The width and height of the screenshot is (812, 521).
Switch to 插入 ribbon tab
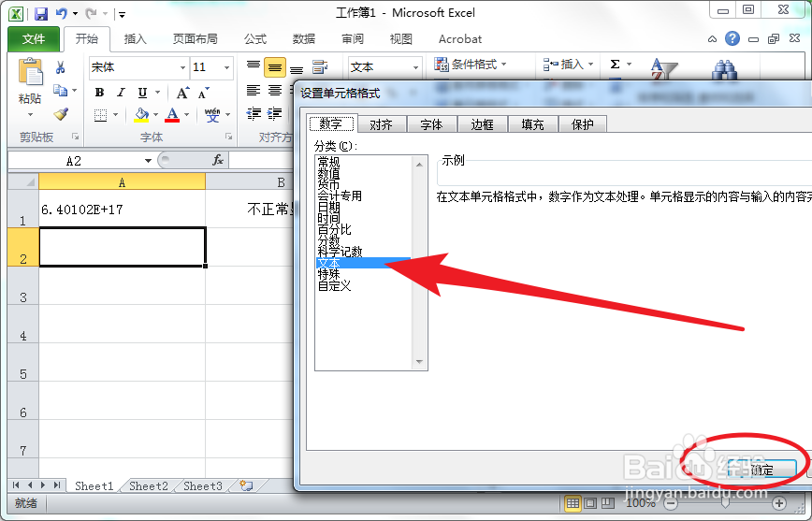[x=135, y=39]
